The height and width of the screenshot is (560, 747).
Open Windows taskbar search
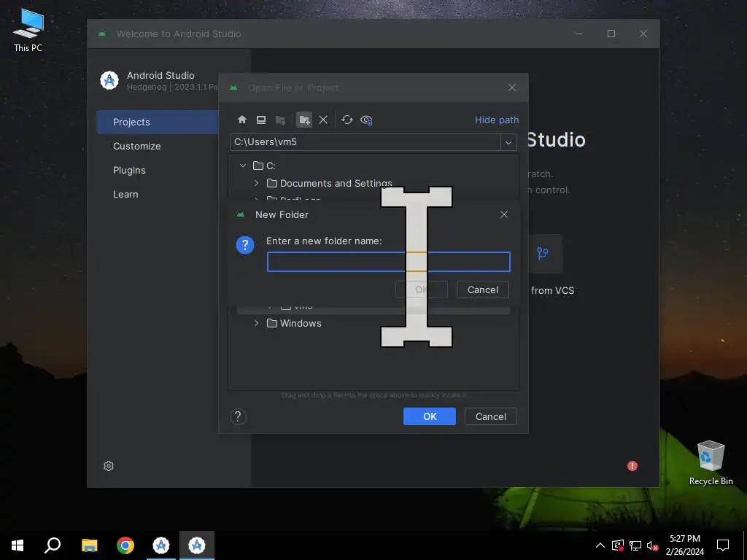coord(53,545)
